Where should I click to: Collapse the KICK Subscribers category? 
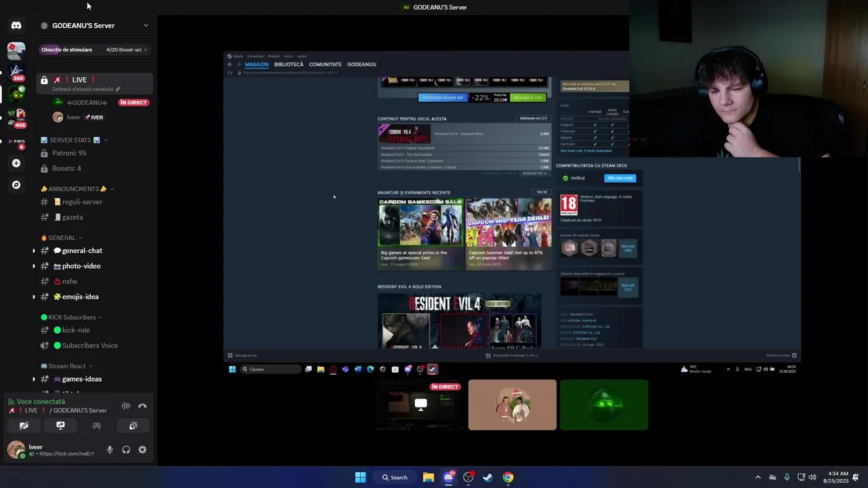click(x=71, y=317)
